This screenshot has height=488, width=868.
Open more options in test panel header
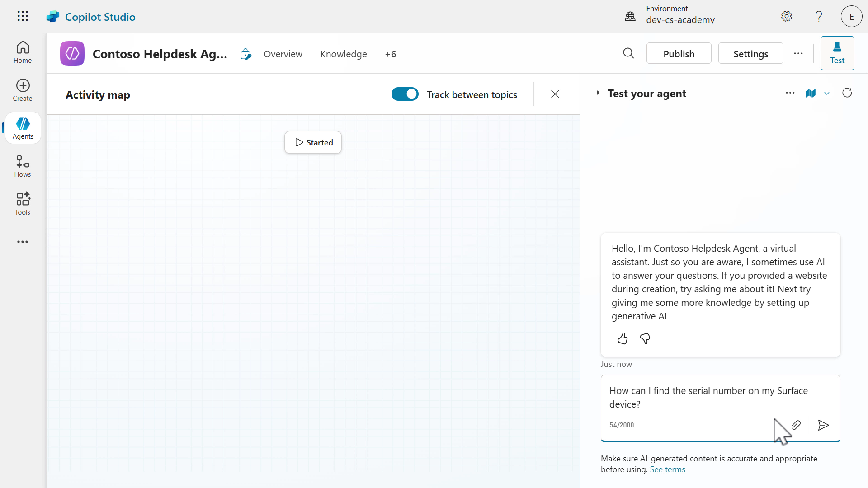point(790,93)
